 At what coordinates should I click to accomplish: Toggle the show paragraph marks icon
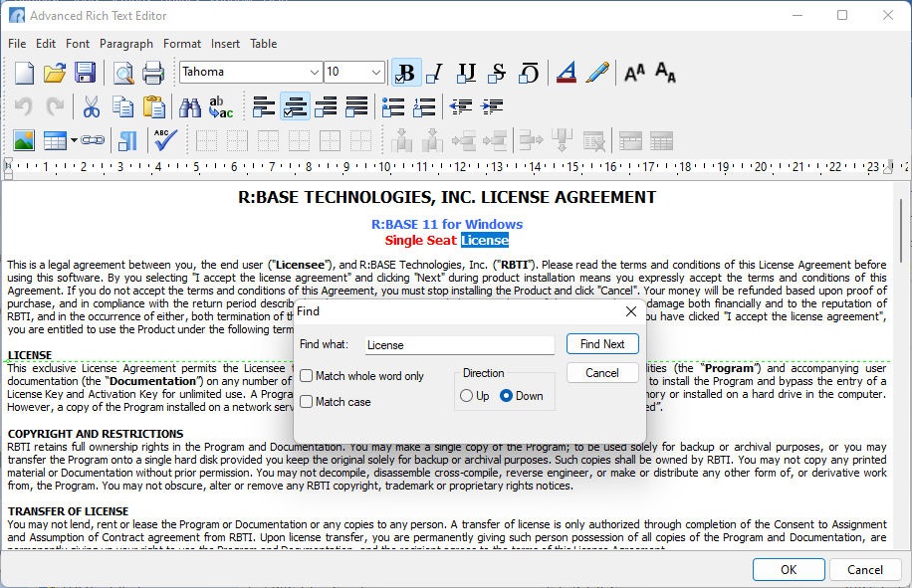[128, 140]
